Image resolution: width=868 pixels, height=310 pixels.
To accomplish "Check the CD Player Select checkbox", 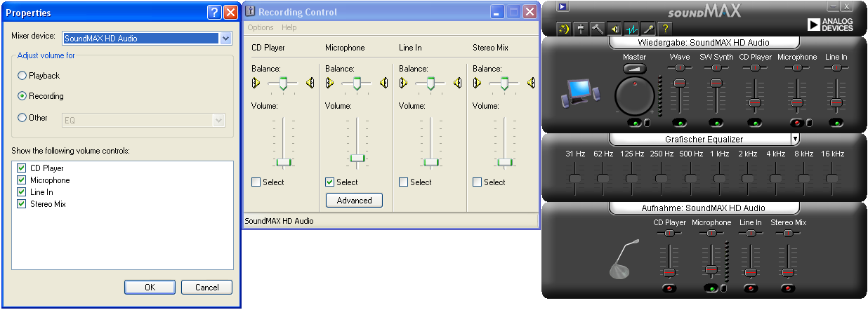I will coord(256,182).
